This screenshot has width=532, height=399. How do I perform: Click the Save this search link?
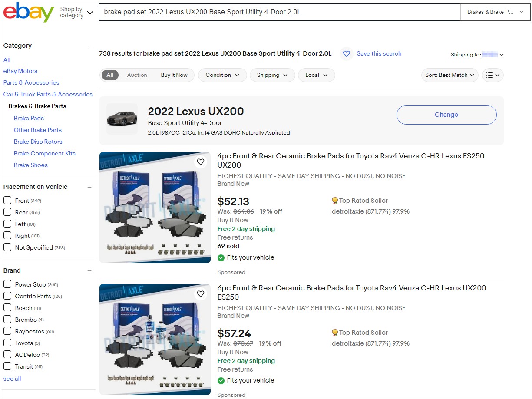379,53
